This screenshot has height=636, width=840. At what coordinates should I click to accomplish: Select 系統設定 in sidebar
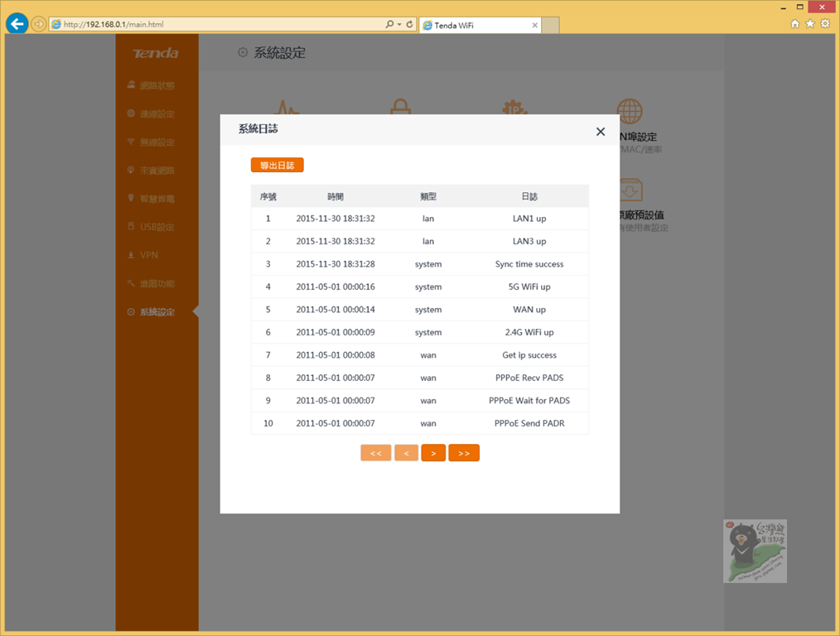pos(157,311)
